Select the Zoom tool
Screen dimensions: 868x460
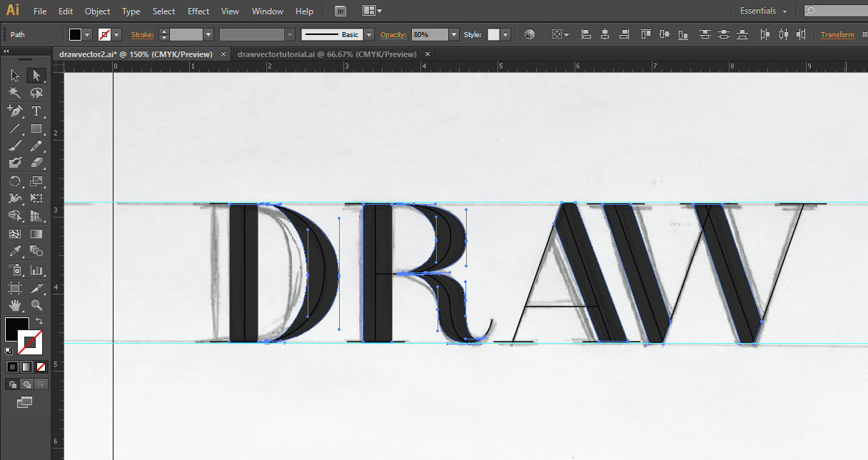pyautogui.click(x=36, y=305)
